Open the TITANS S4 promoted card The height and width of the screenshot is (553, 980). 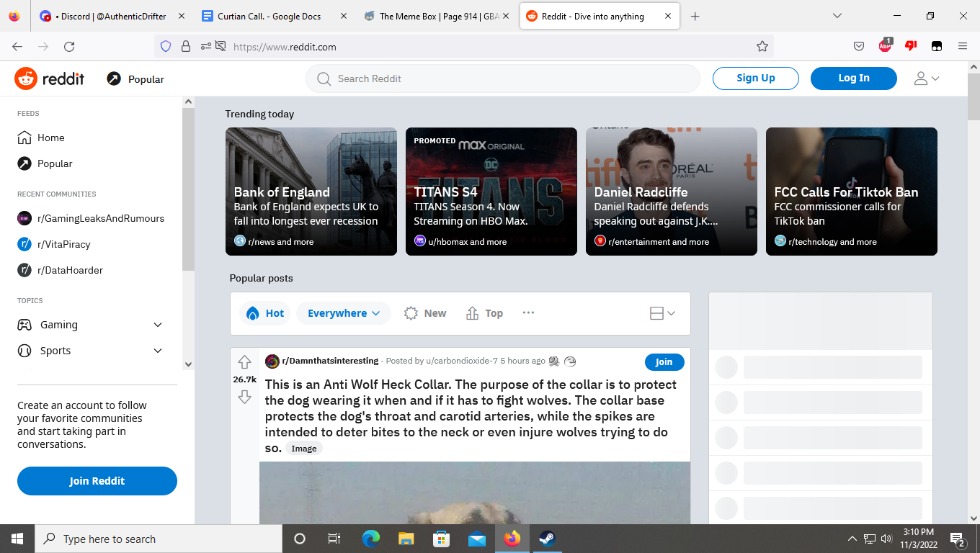(491, 192)
